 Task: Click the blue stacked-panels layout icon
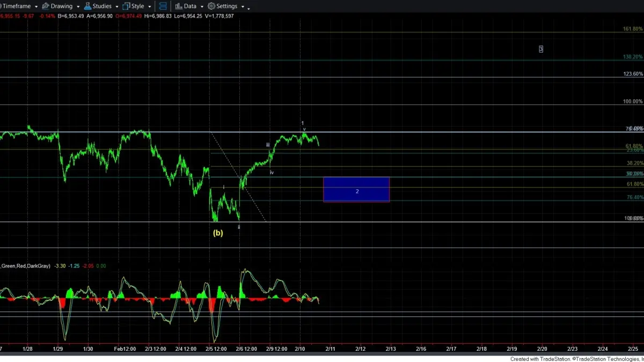(163, 6)
